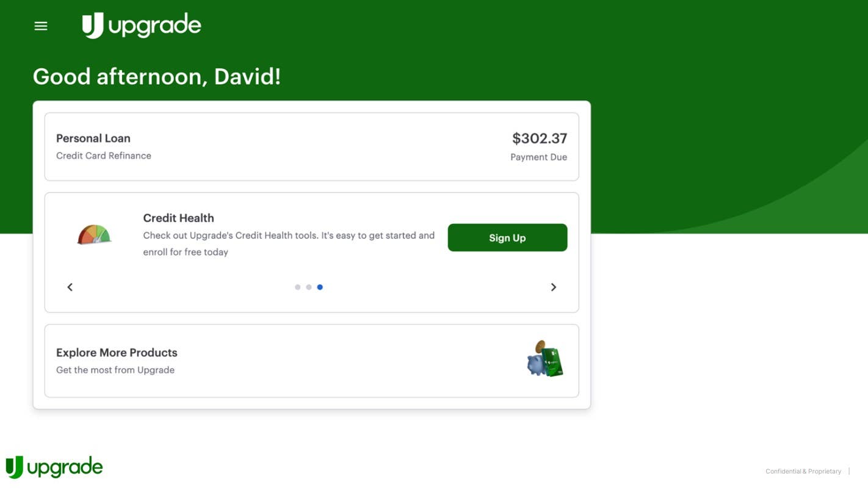The width and height of the screenshot is (868, 490).
Task: Select the active third carousel dot
Action: coord(320,287)
